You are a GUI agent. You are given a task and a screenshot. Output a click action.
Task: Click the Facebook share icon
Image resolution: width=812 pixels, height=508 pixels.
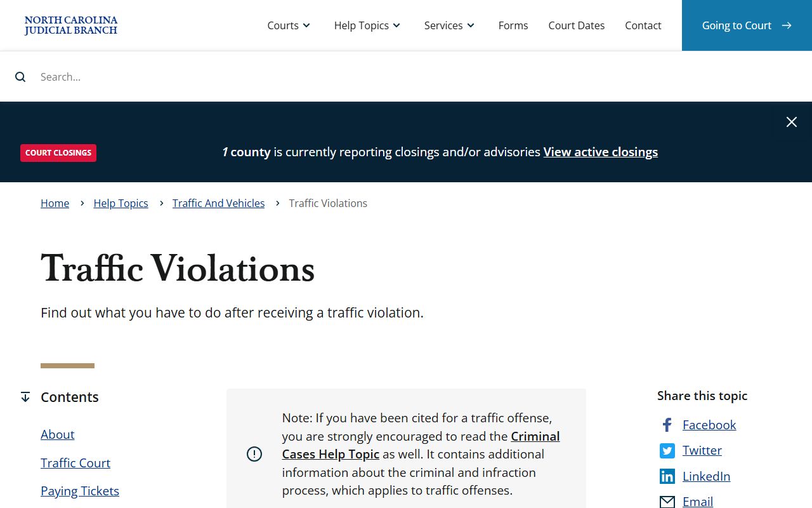coord(667,425)
